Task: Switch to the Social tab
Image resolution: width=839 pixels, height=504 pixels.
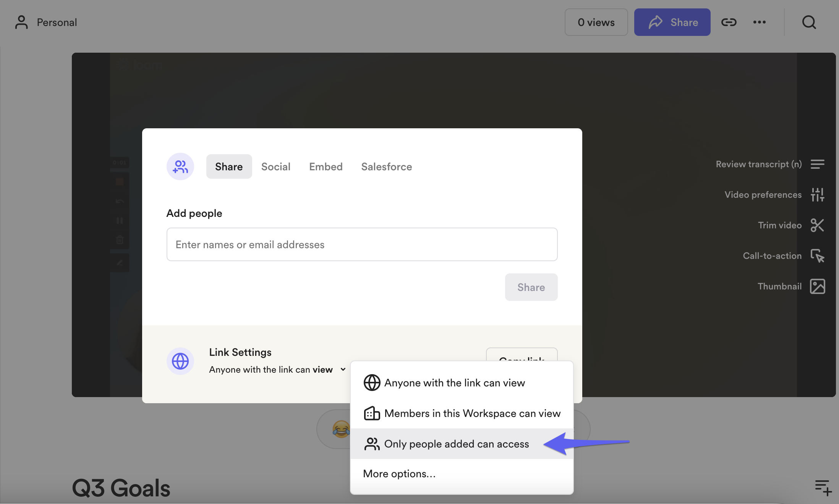Action: 275,166
